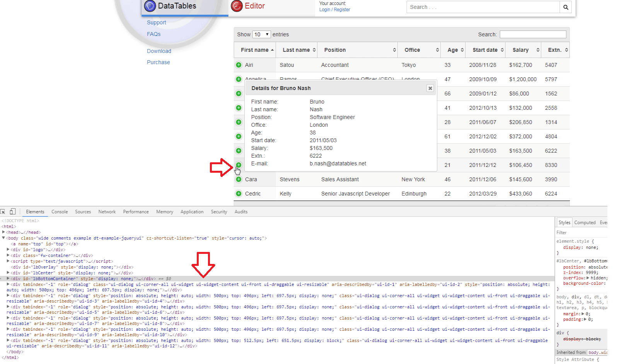Expand details for the $86,000 salary row
The width and height of the screenshot is (617, 364).
[239, 94]
